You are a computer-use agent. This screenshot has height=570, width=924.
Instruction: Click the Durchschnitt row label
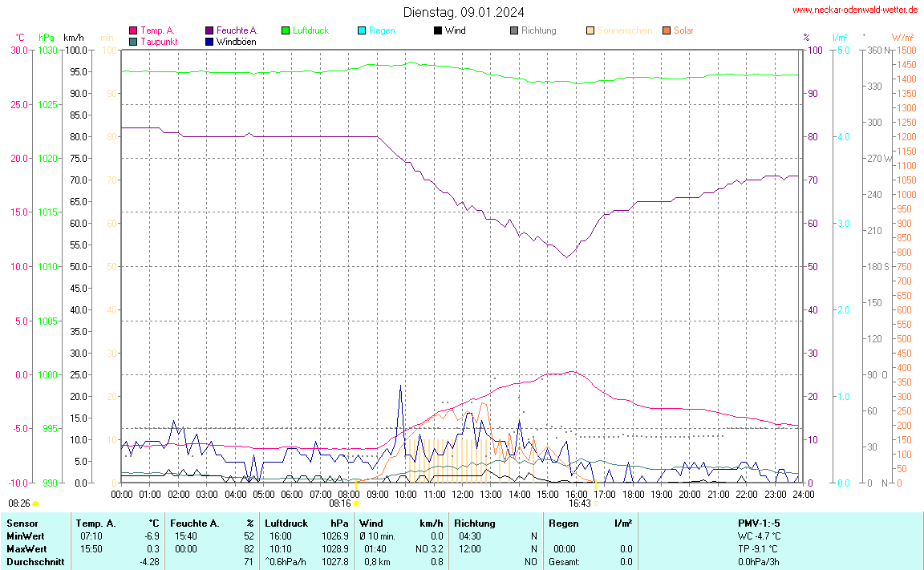point(34,561)
